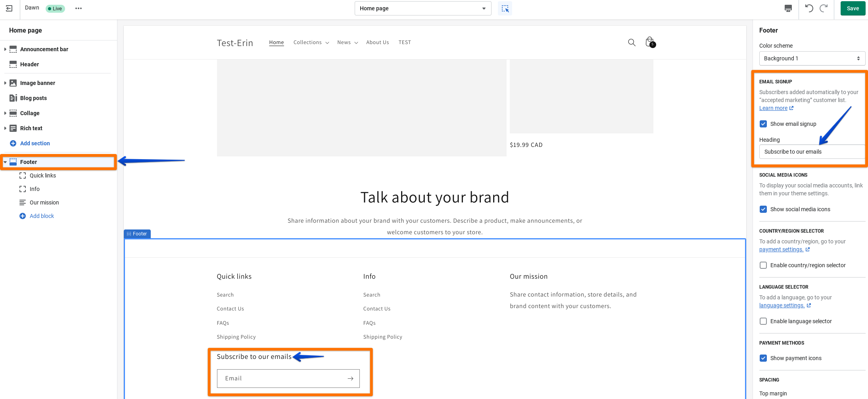This screenshot has width=868, height=399.
Task: Open the store search magnifier icon
Action: [x=632, y=42]
